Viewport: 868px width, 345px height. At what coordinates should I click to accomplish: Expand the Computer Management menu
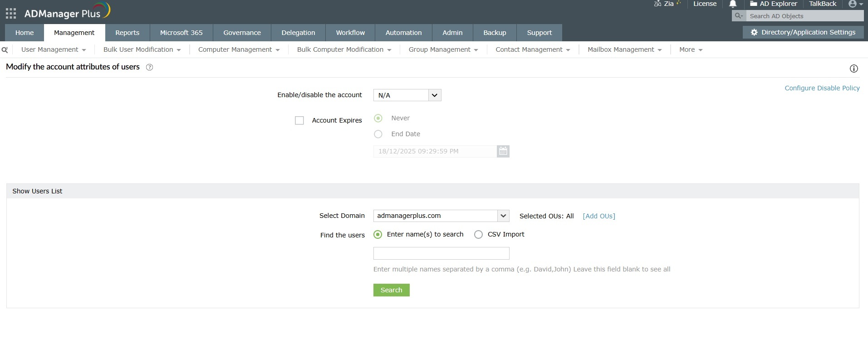pos(239,49)
